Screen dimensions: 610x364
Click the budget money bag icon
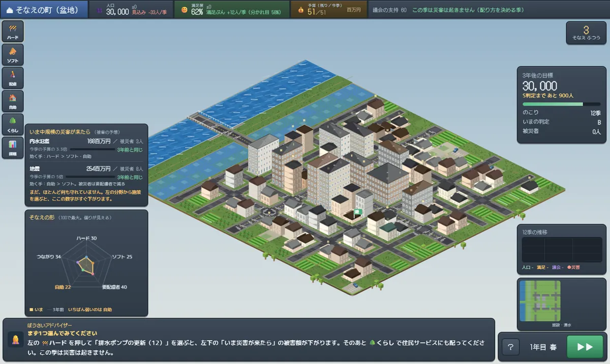300,10
